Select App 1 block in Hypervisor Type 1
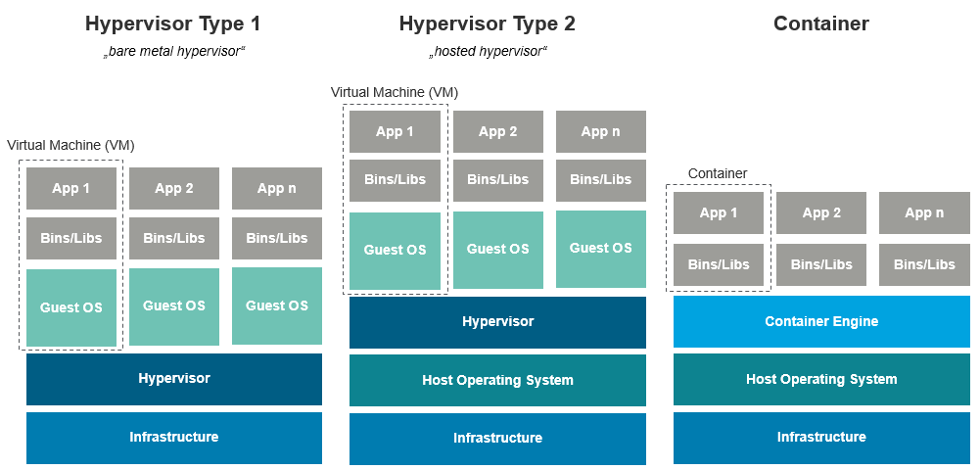Image resolution: width=980 pixels, height=470 pixels. [x=71, y=189]
